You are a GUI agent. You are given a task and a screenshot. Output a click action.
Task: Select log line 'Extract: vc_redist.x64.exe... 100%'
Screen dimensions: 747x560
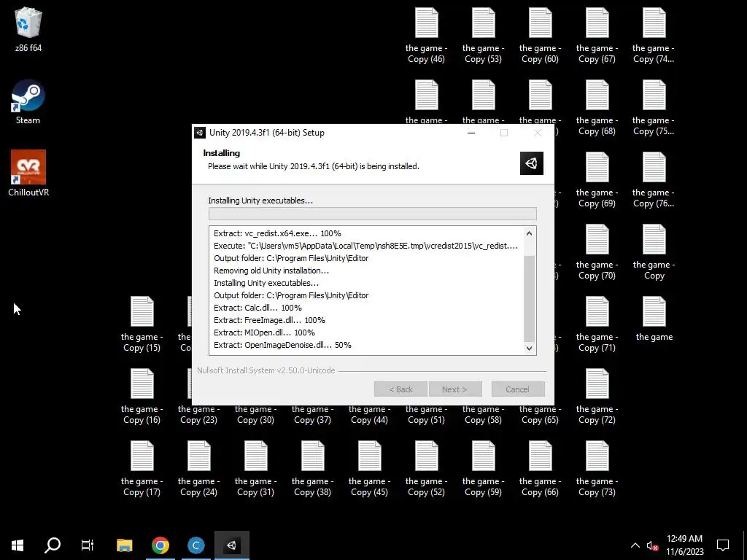coord(277,233)
